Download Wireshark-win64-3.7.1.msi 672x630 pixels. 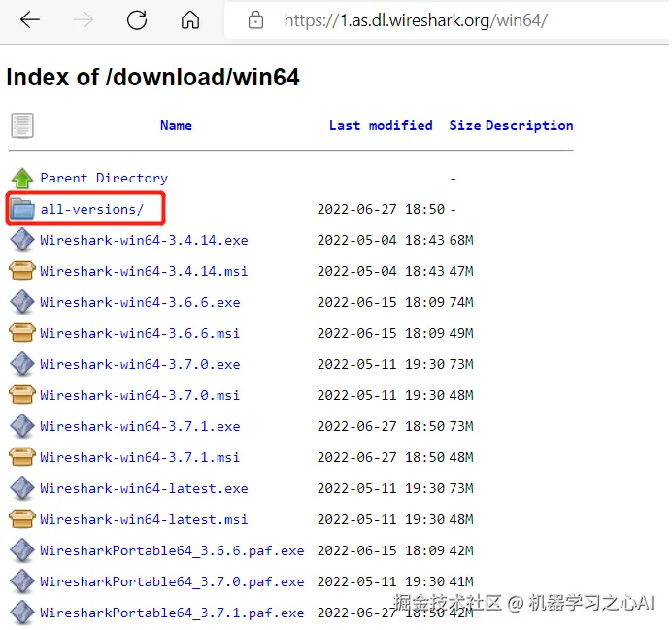pyautogui.click(x=140, y=457)
